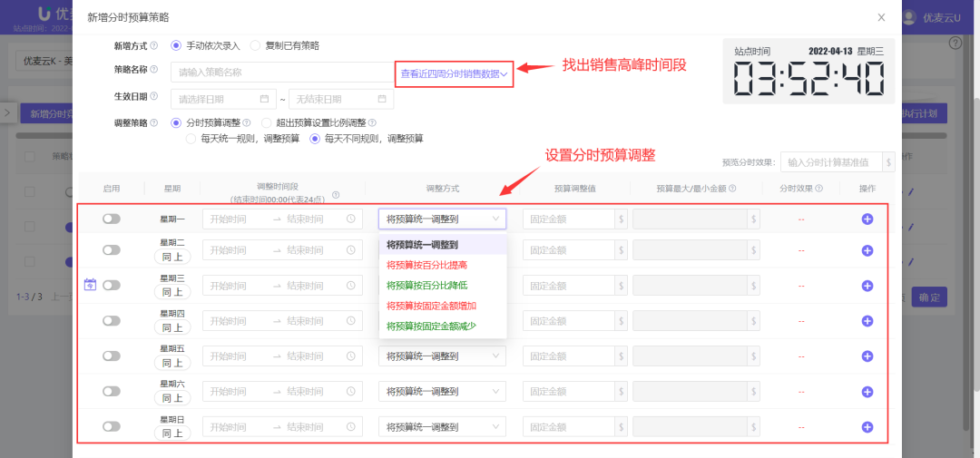Click the 确定 button

927,297
